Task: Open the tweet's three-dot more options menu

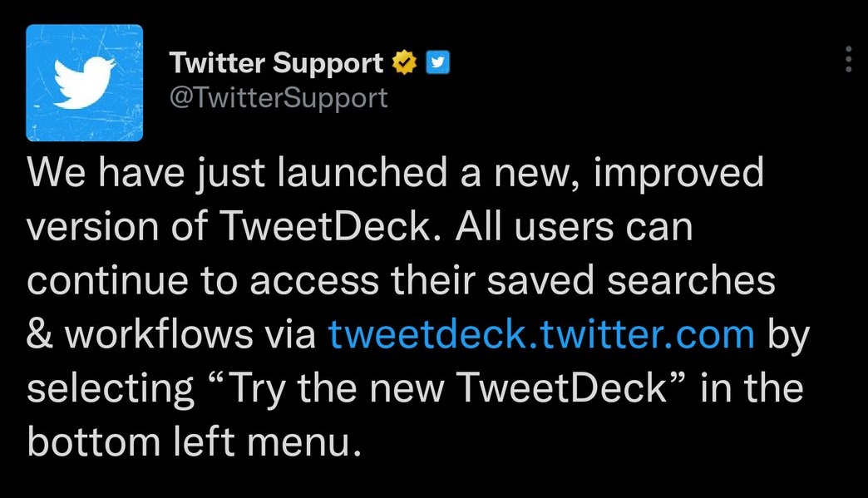Action: coord(848,59)
